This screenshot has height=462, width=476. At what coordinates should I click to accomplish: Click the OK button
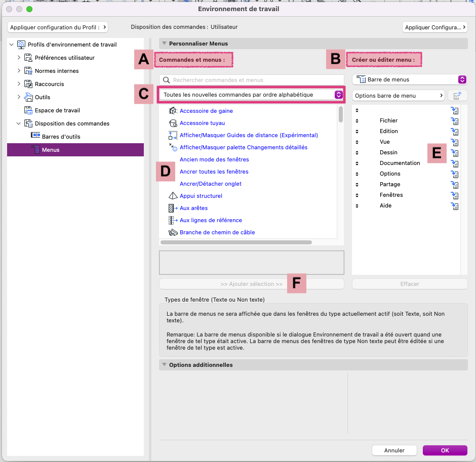[x=445, y=450]
